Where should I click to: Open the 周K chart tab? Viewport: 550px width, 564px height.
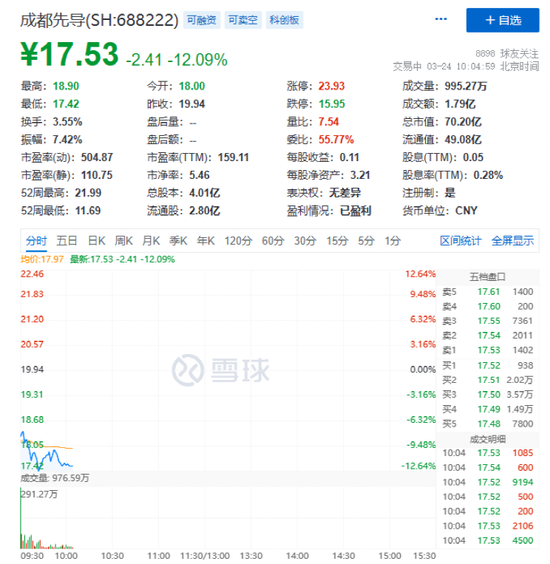click(124, 241)
